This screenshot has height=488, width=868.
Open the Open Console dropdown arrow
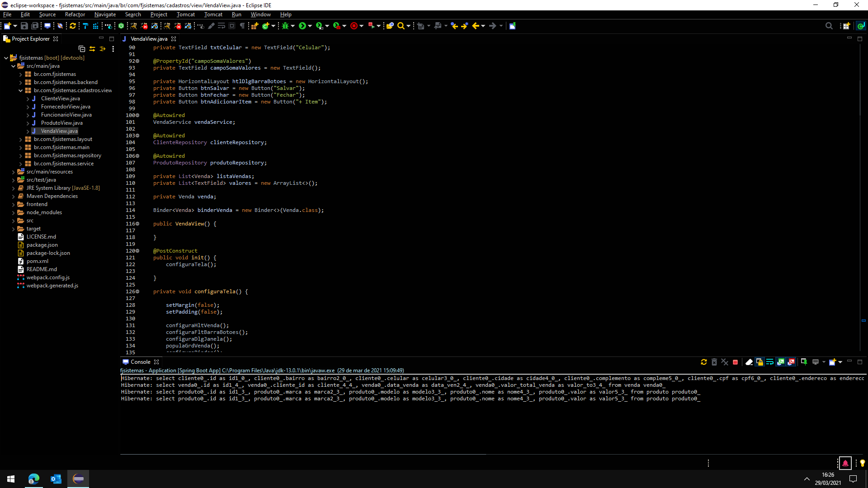point(840,362)
